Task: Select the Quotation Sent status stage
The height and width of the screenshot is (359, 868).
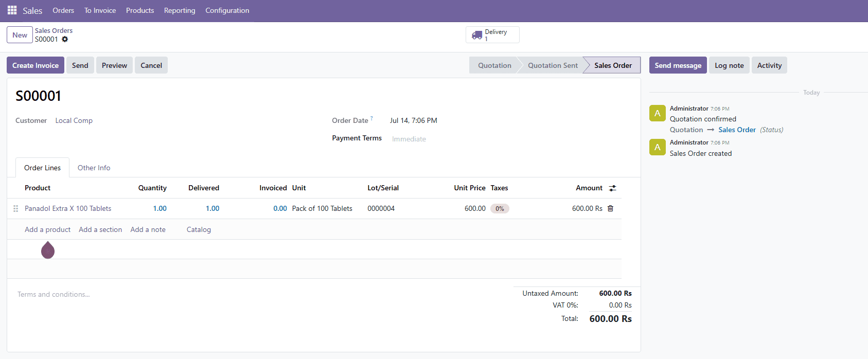Action: coord(553,65)
